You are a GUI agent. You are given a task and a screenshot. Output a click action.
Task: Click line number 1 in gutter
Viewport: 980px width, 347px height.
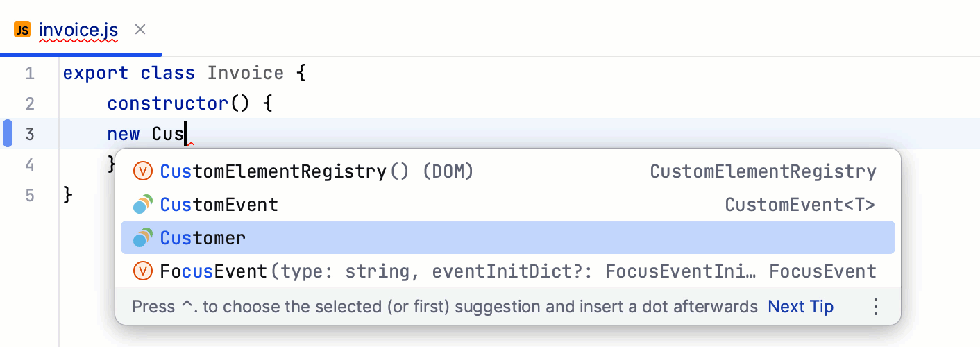(x=29, y=74)
